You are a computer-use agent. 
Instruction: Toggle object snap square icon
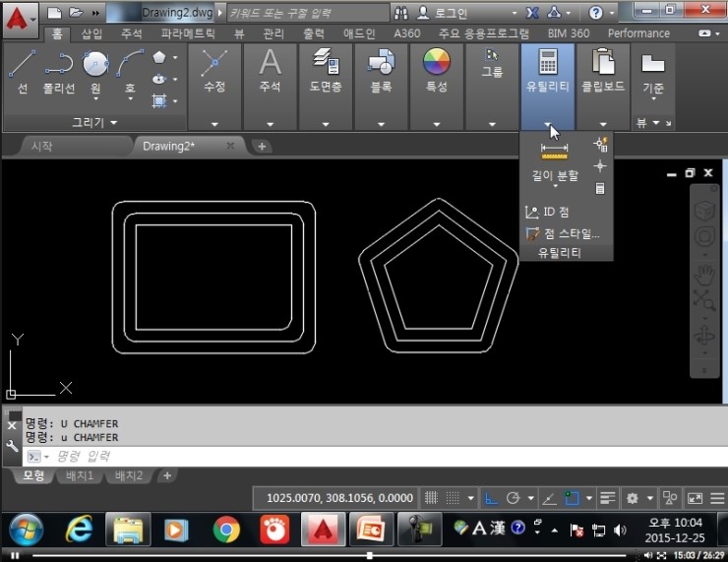point(572,498)
